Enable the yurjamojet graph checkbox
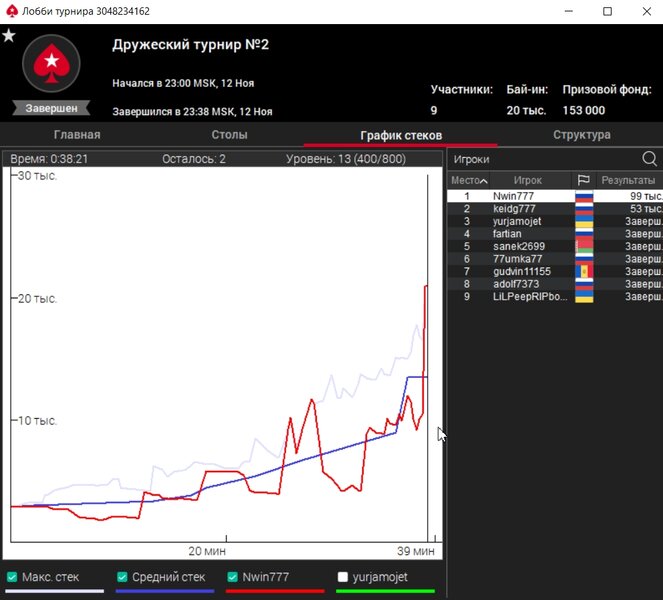The width and height of the screenshot is (663, 600). (x=343, y=577)
